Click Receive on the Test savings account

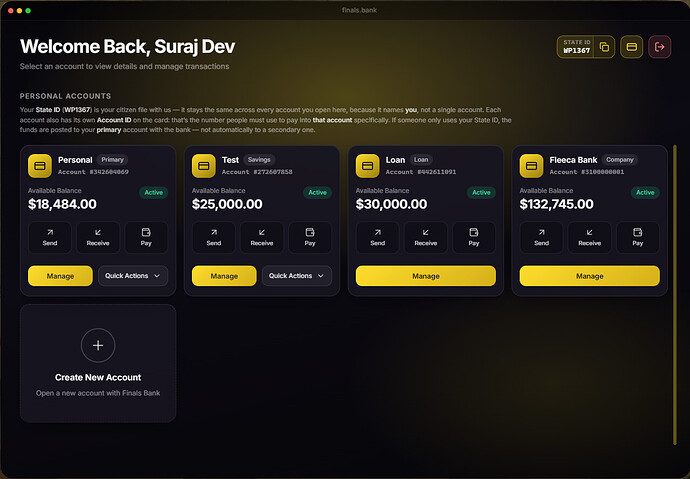(262, 238)
